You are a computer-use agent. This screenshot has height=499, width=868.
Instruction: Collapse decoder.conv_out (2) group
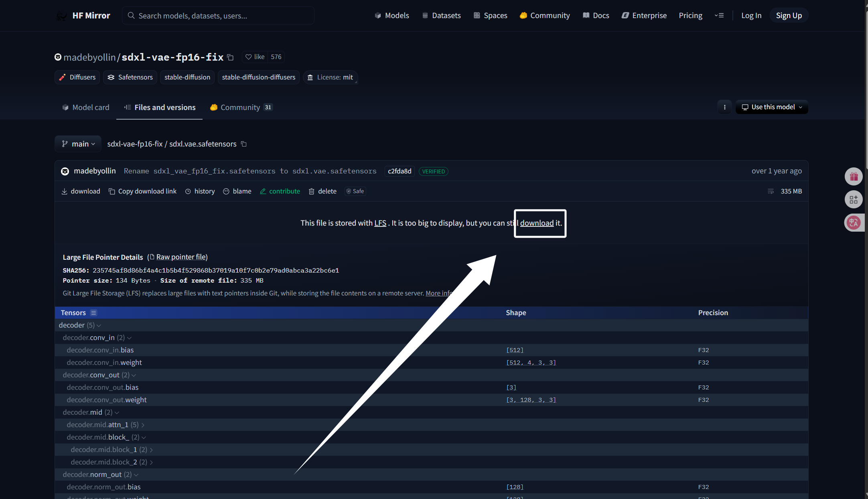[x=99, y=375]
